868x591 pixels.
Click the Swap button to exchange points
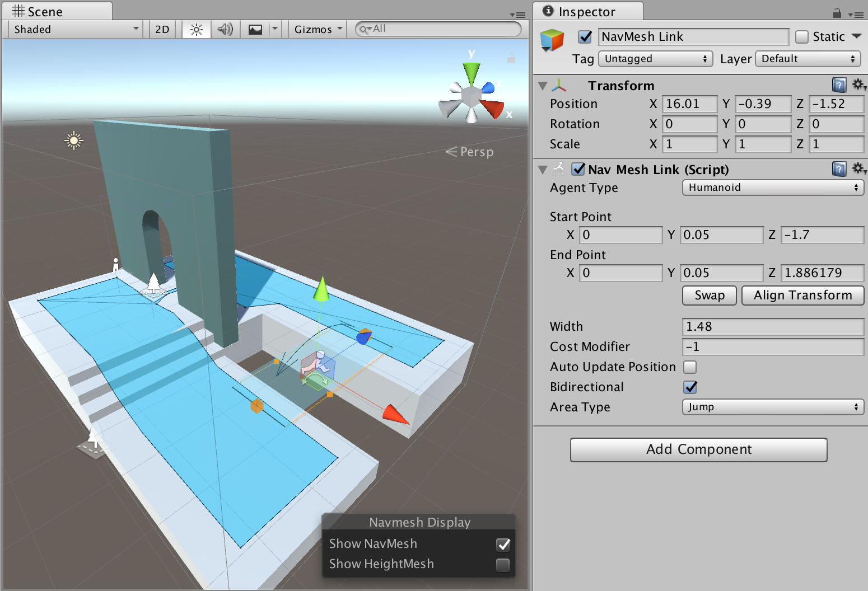pos(708,295)
